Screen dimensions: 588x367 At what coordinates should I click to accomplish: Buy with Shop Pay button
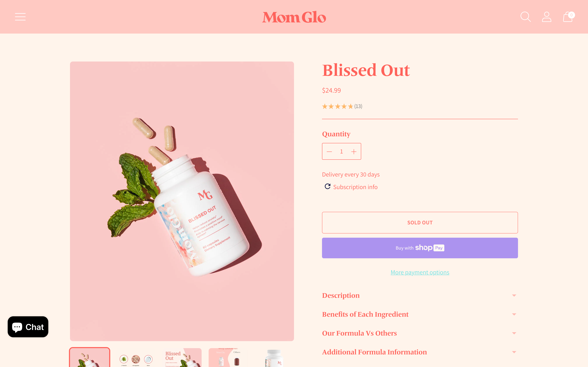tap(420, 248)
